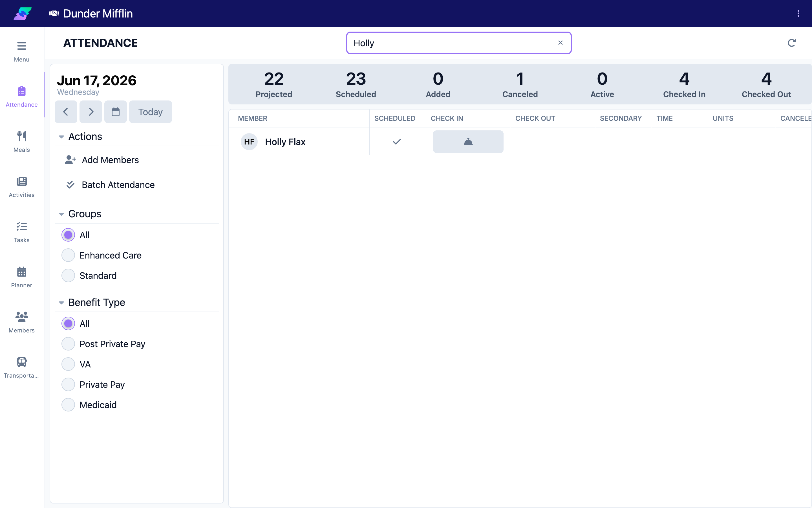Image resolution: width=812 pixels, height=508 pixels.
Task: Open Holly Flax member row
Action: (x=520, y=142)
